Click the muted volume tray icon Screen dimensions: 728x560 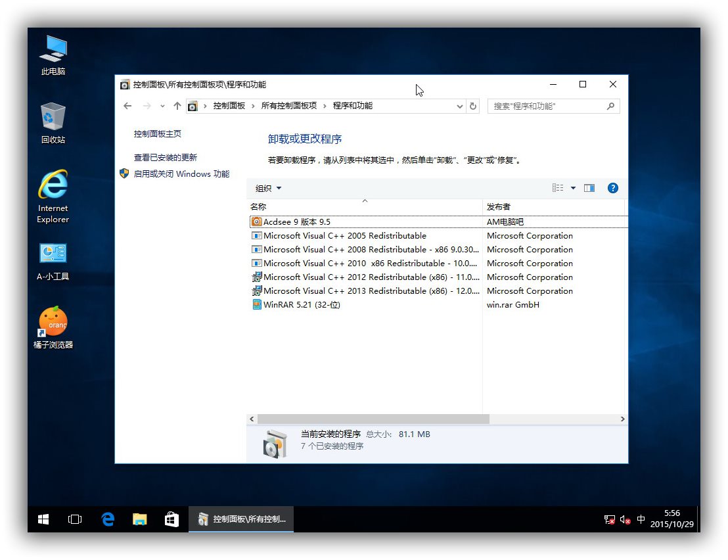pyautogui.click(x=625, y=520)
